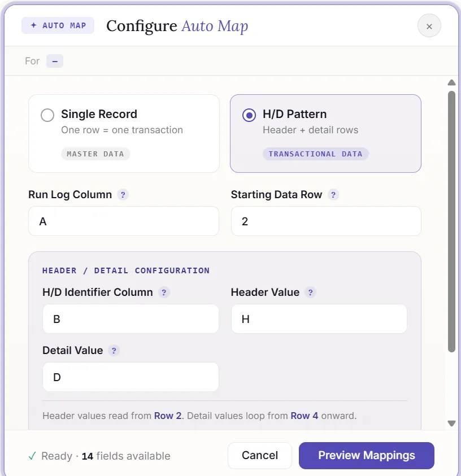Open help for Header Value
This screenshot has width=461, height=476.
(310, 292)
